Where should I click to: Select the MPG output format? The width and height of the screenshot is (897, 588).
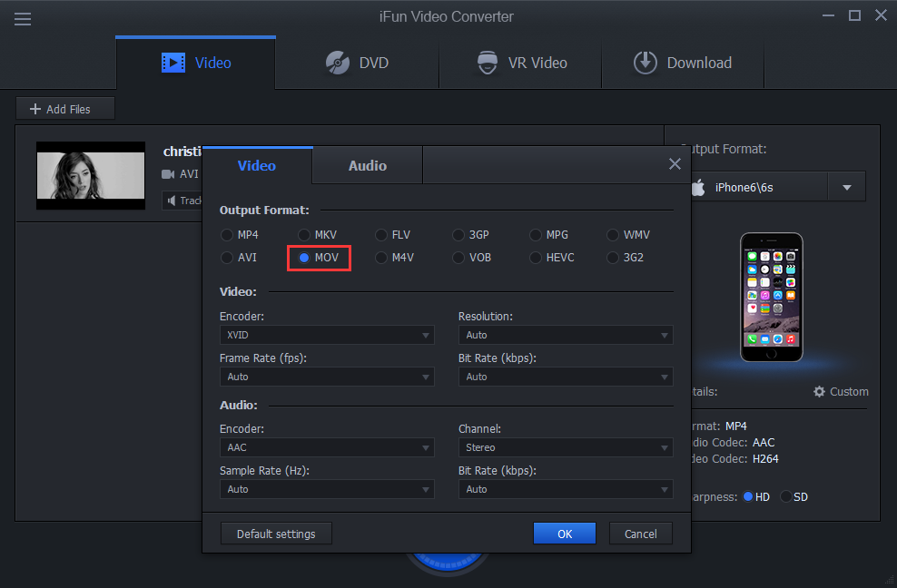pos(549,234)
